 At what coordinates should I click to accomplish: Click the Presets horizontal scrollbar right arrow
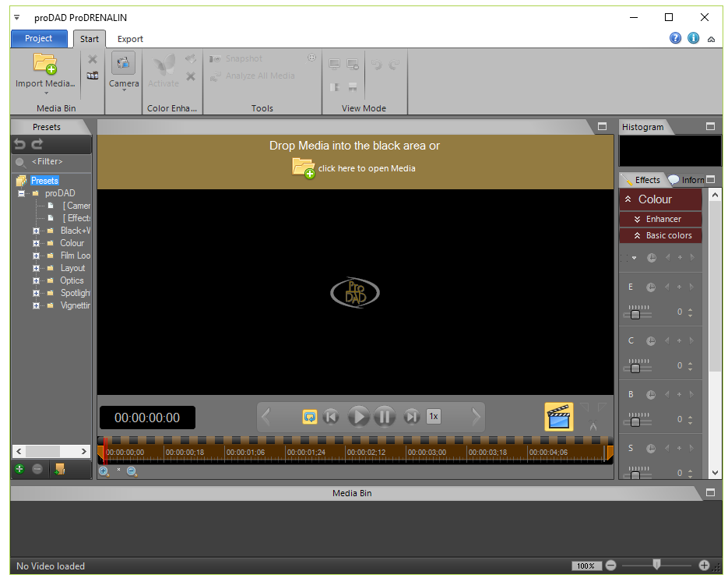pos(83,451)
